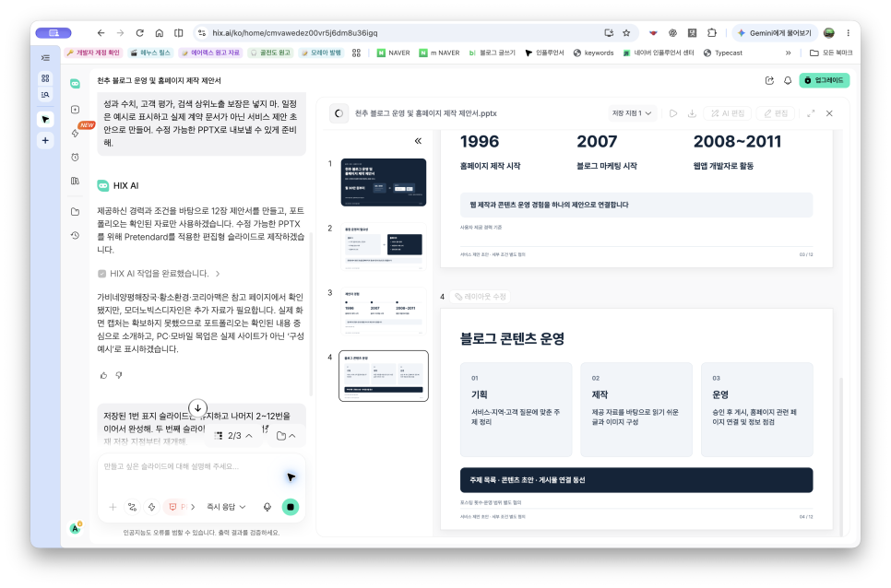Image resolution: width=891 pixels, height=588 pixels.
Task: Stop generation with green stop button
Action: pyautogui.click(x=291, y=507)
